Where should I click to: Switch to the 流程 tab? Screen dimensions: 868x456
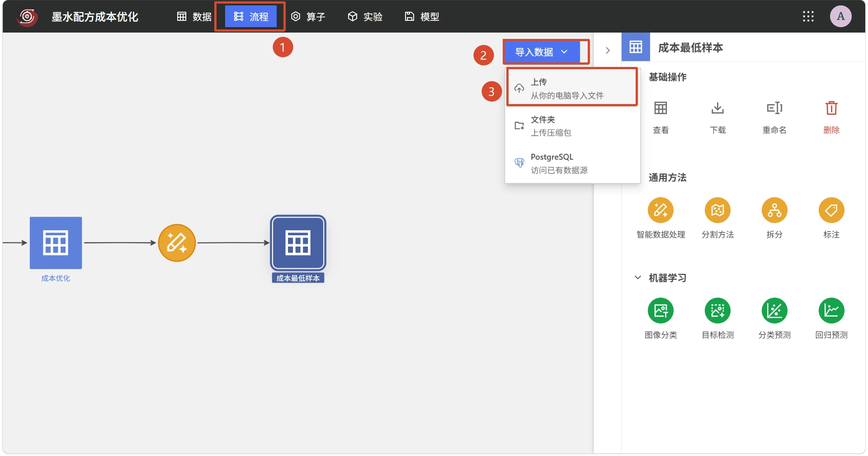[x=251, y=17]
